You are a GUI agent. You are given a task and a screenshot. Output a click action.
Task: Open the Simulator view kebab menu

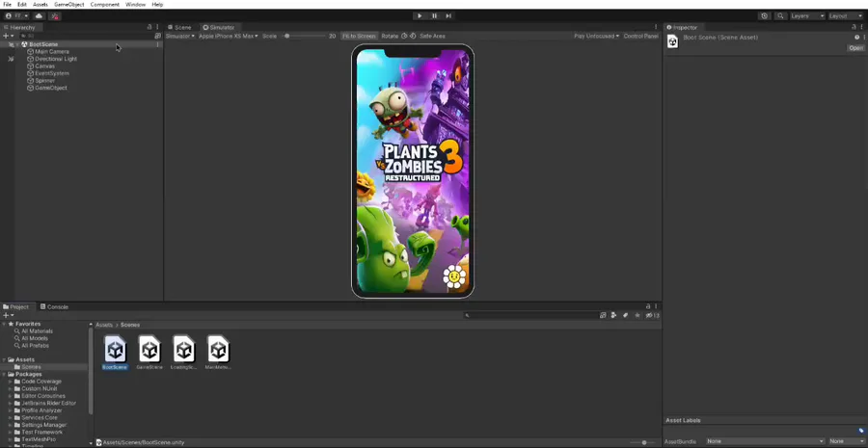(x=656, y=27)
